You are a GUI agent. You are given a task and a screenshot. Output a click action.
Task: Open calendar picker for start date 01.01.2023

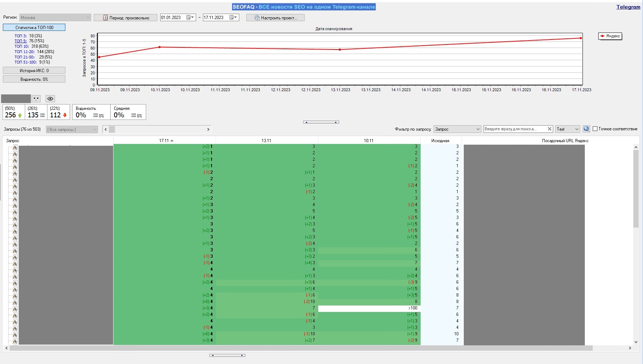pyautogui.click(x=190, y=18)
